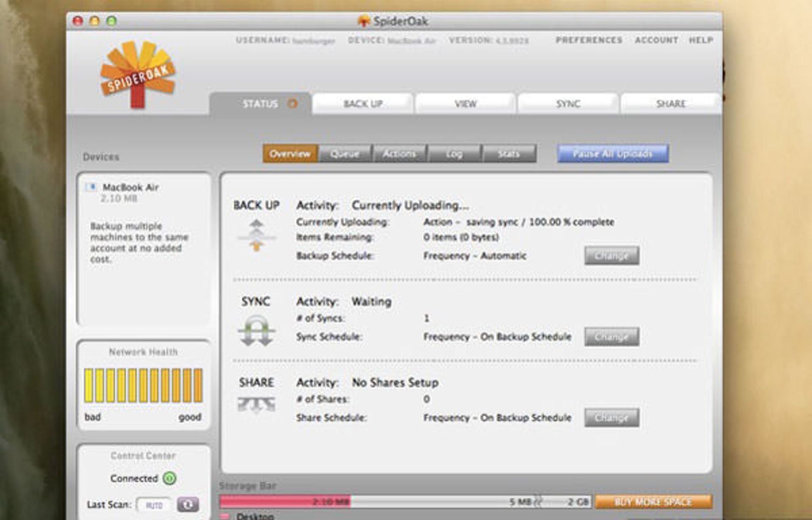Click the Network Health bar meter
812x520 pixels.
coord(143,385)
